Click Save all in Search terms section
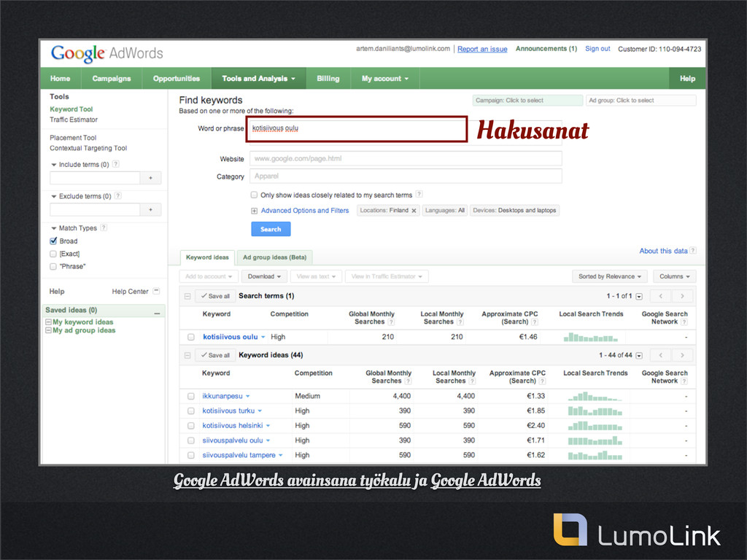 pyautogui.click(x=215, y=296)
